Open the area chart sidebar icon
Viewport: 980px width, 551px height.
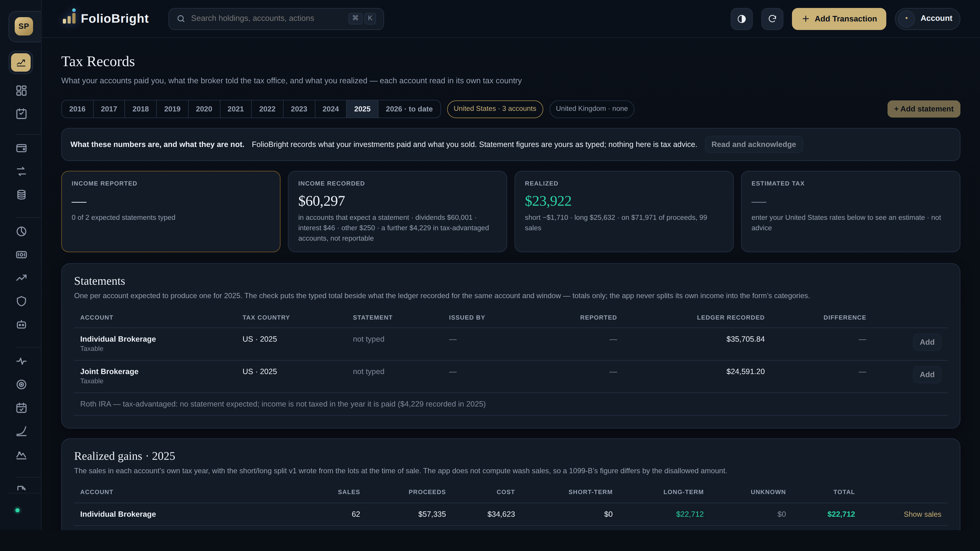tap(21, 455)
